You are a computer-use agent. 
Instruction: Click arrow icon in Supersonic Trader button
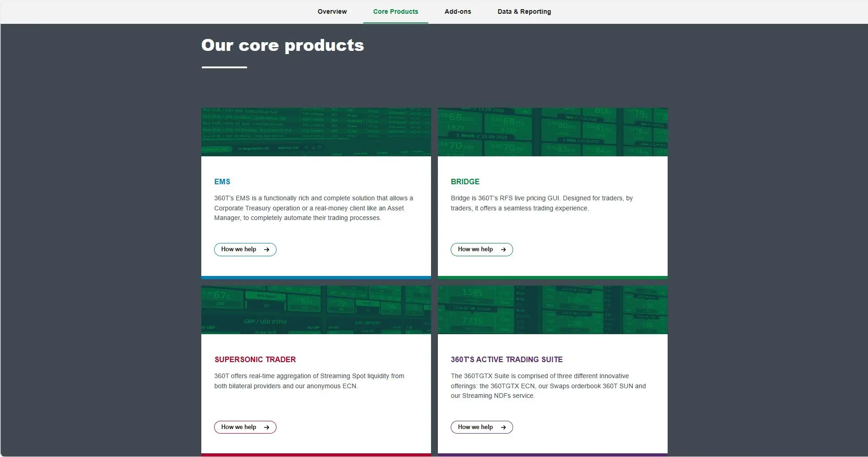pos(266,427)
